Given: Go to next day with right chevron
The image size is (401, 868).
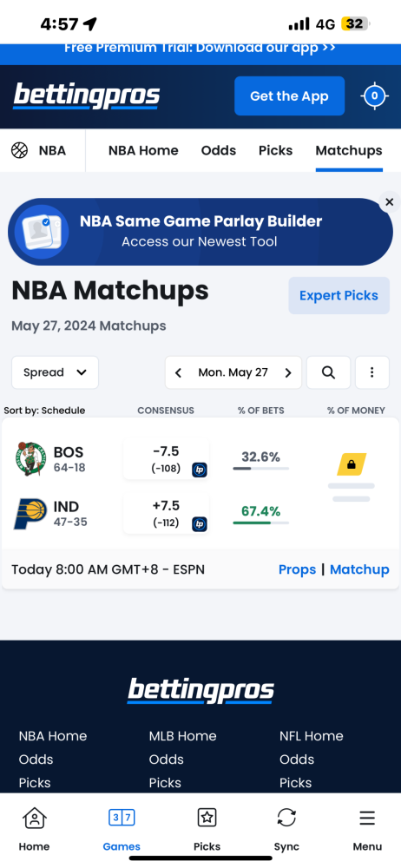Looking at the screenshot, I should (x=288, y=372).
